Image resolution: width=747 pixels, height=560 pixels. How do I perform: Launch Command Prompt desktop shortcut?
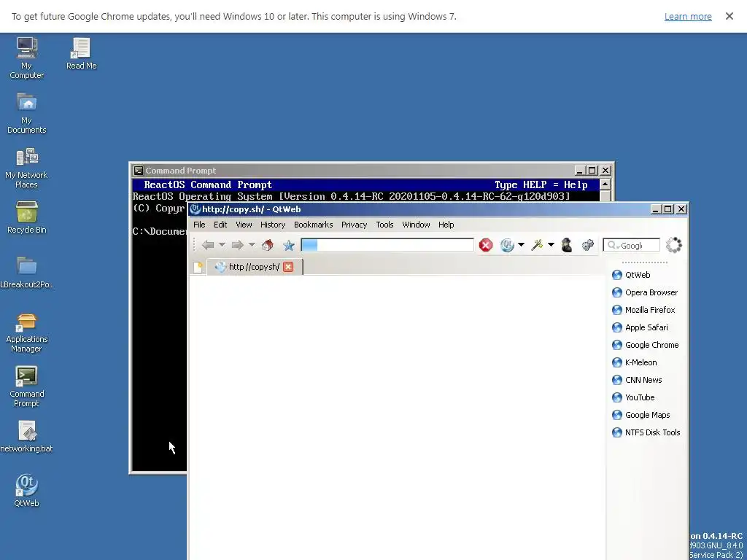(x=27, y=386)
